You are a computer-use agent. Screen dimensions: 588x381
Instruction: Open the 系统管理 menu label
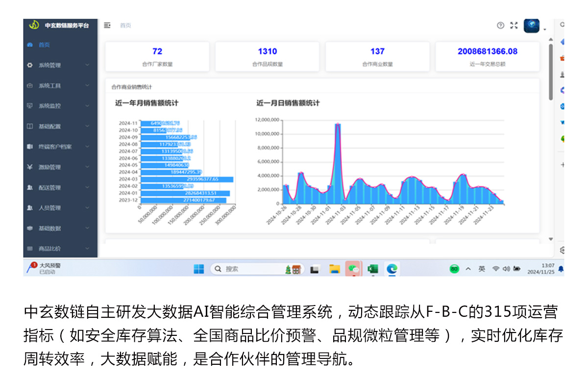[50, 65]
